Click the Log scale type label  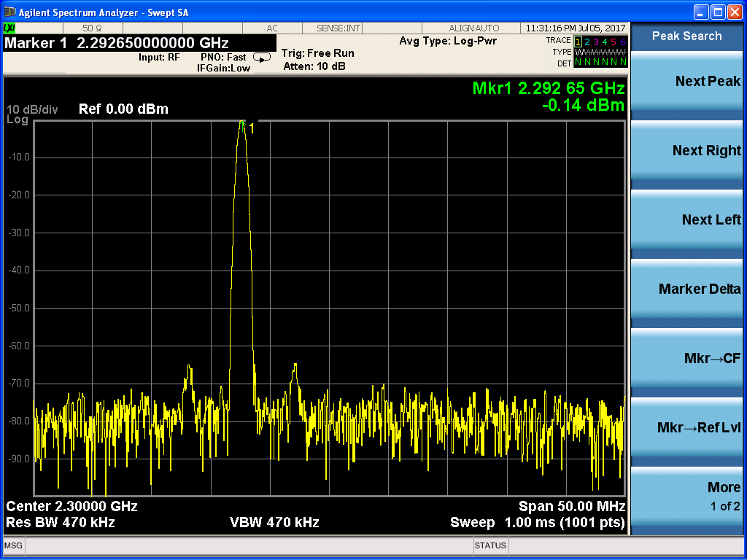pos(18,120)
